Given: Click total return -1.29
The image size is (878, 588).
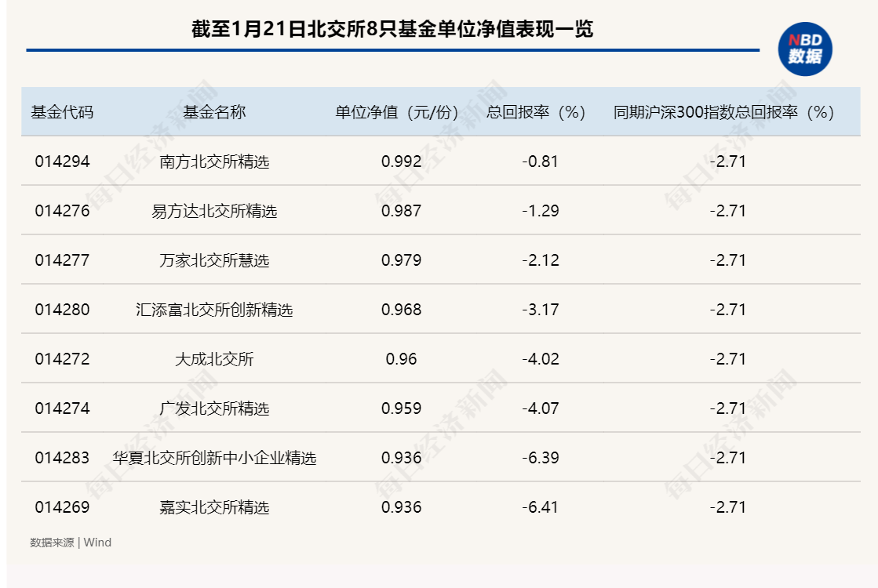Looking at the screenshot, I should tap(540, 211).
